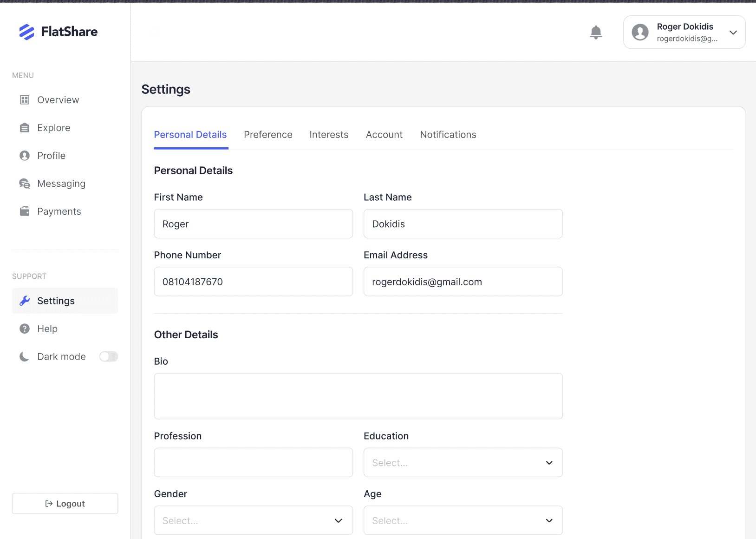Focus the Last Name field
Viewport: 756px width, 539px height.
click(x=463, y=223)
